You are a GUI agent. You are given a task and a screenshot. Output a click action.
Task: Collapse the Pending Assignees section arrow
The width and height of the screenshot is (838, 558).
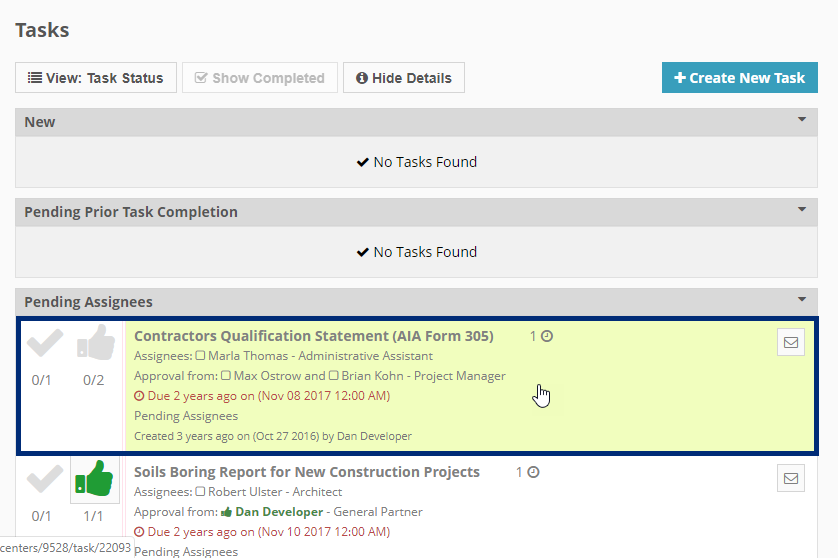tap(802, 299)
